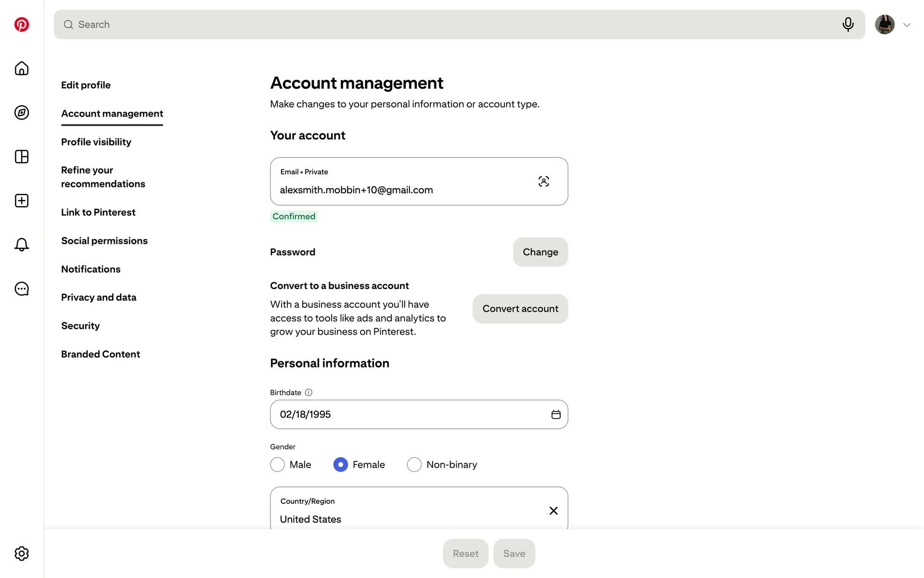Click the Pinterest logo icon
924x578 pixels.
pos(22,25)
